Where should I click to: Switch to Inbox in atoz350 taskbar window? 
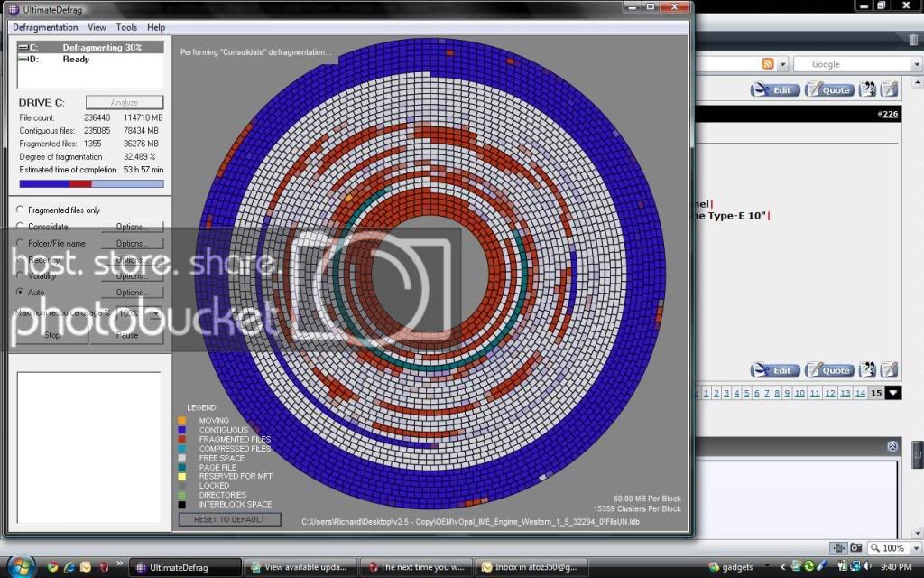pyautogui.click(x=531, y=567)
